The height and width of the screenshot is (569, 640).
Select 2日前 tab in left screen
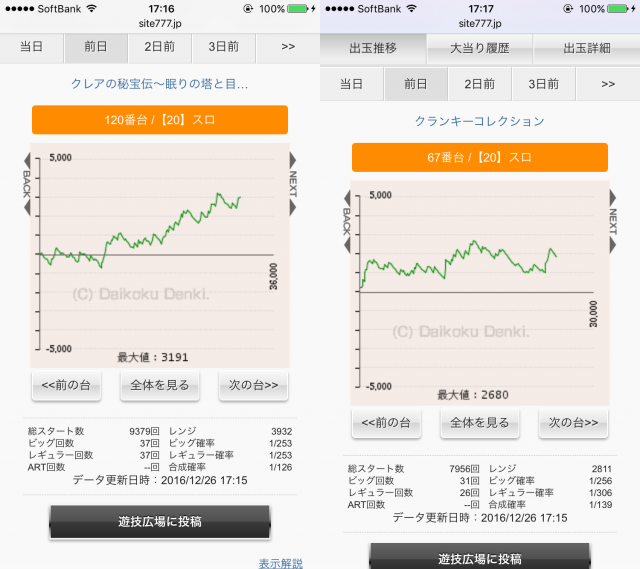159,47
